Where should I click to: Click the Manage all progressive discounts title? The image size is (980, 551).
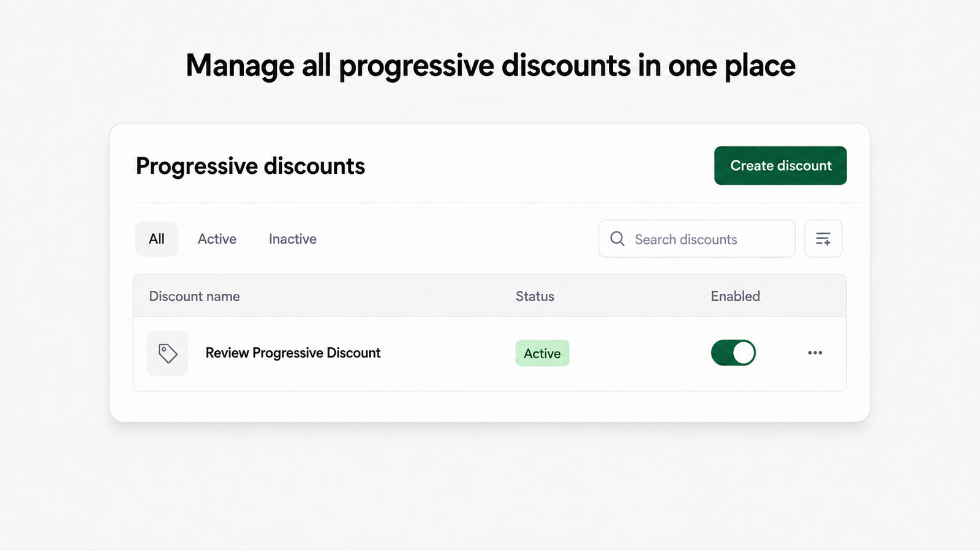(x=490, y=66)
